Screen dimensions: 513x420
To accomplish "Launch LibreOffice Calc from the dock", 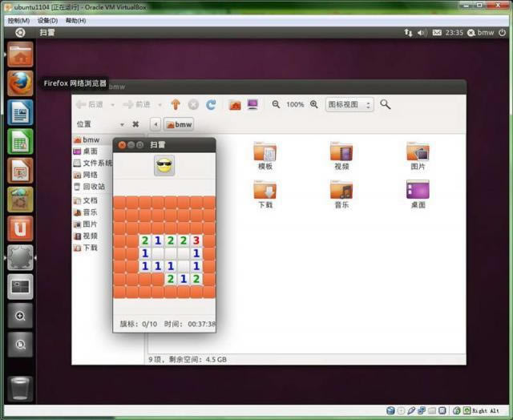I will tap(20, 141).
